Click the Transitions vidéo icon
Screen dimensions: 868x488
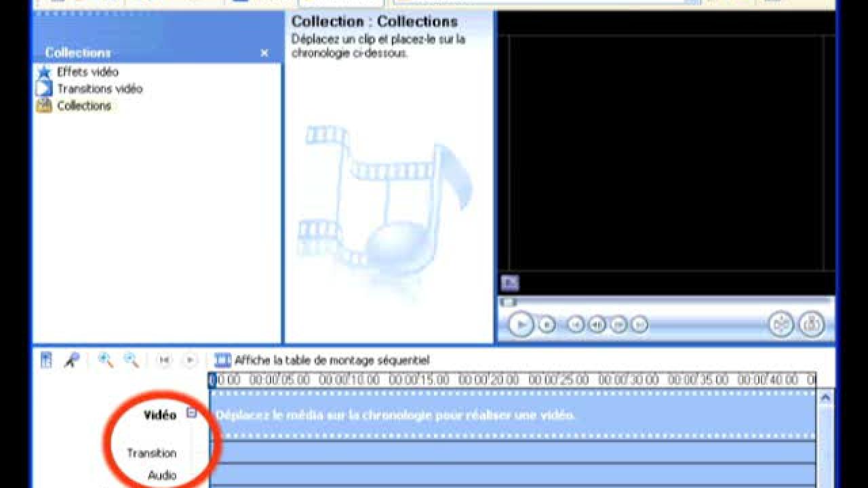click(x=44, y=89)
